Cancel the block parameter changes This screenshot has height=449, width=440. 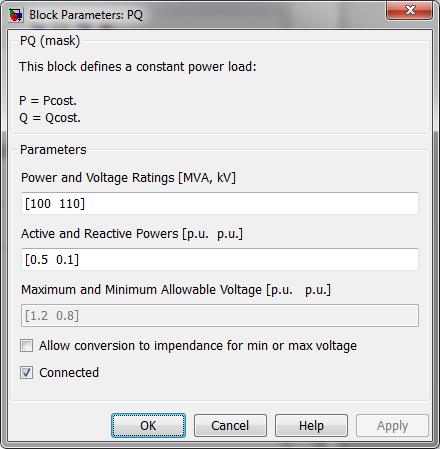(230, 426)
